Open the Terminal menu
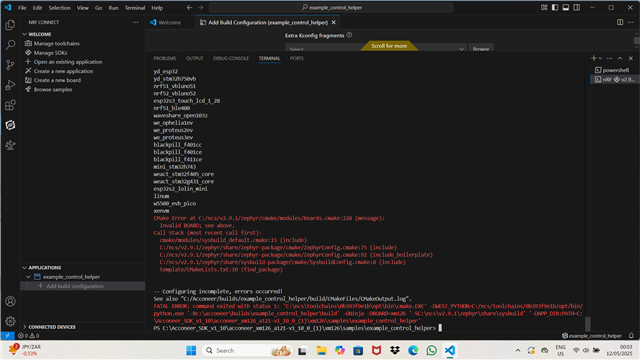The height and width of the screenshot is (360, 640). pyautogui.click(x=135, y=8)
